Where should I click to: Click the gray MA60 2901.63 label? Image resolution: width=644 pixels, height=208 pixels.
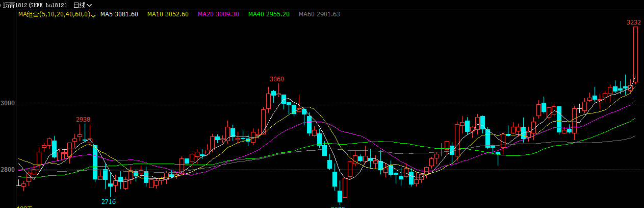click(x=319, y=14)
